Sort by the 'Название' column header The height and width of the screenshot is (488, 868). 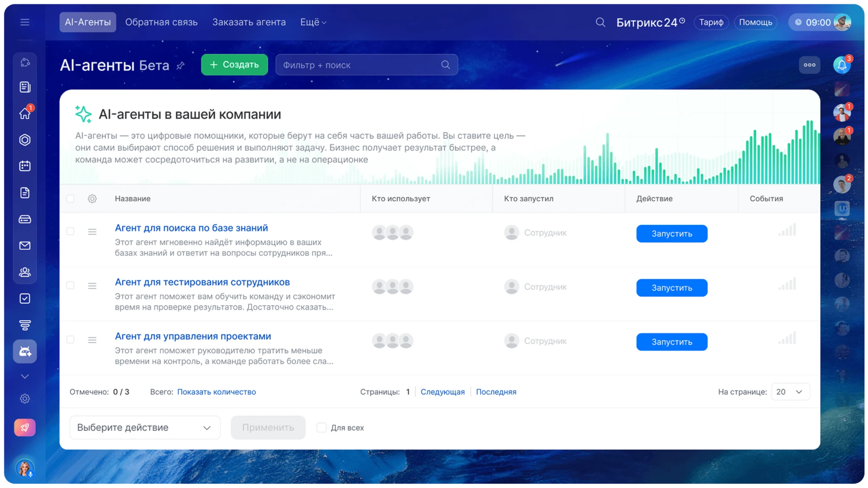(x=133, y=199)
